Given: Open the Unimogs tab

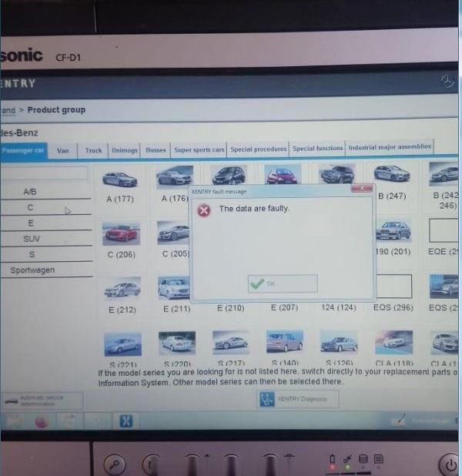Looking at the screenshot, I should point(124,150).
